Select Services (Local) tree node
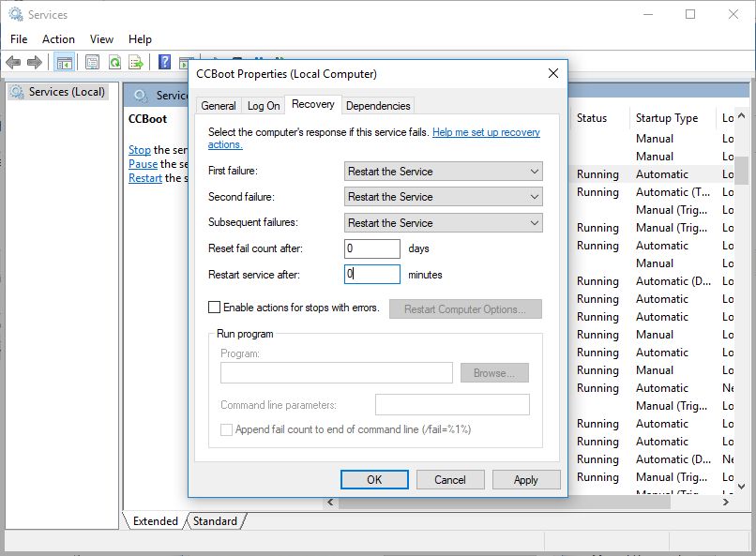This screenshot has height=556, width=756. pos(58,92)
